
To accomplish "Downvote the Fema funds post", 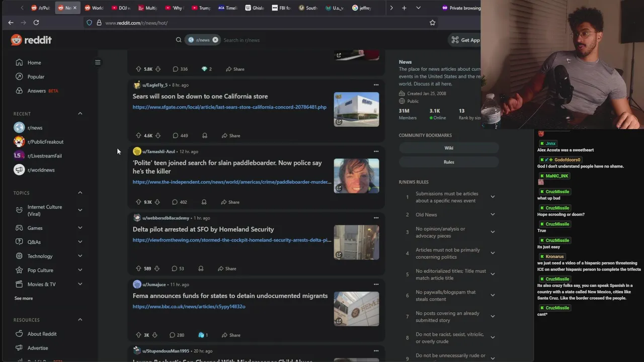I will point(154,335).
